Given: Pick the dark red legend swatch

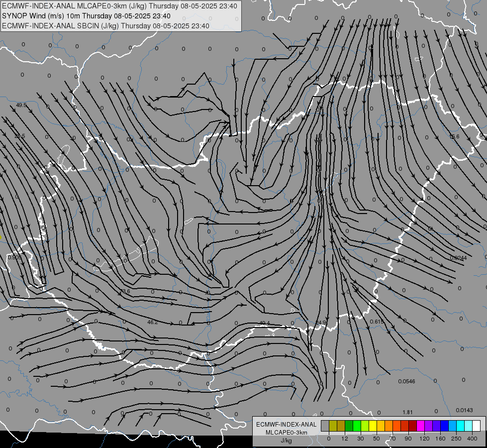Looking at the screenshot, I should (413, 426).
